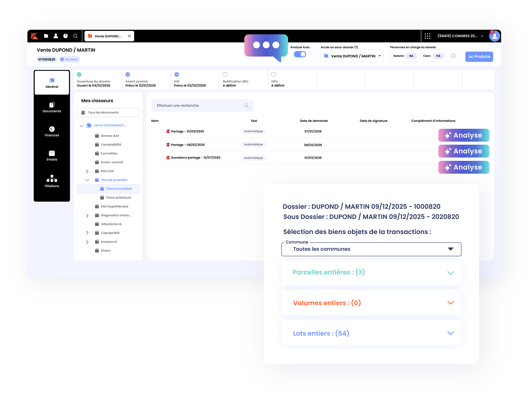The image size is (532, 408).
Task: Click the top bar search magnifier icon
Action: pyautogui.click(x=75, y=36)
